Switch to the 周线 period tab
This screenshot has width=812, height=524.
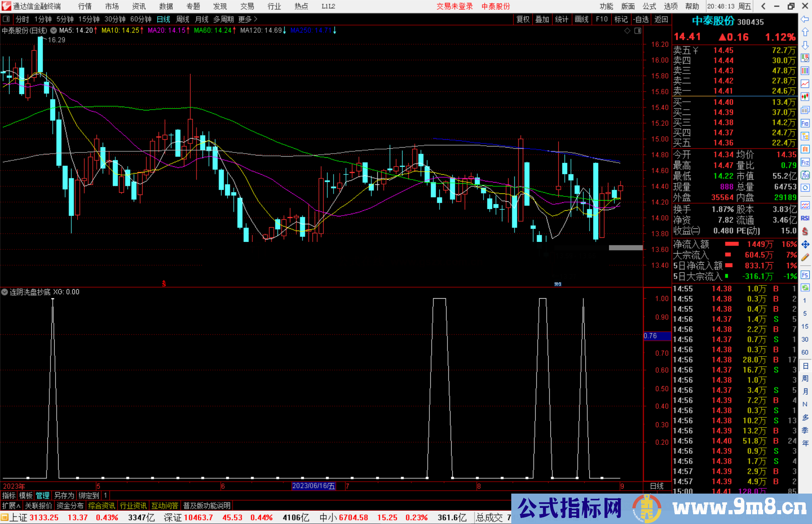pyautogui.click(x=183, y=19)
